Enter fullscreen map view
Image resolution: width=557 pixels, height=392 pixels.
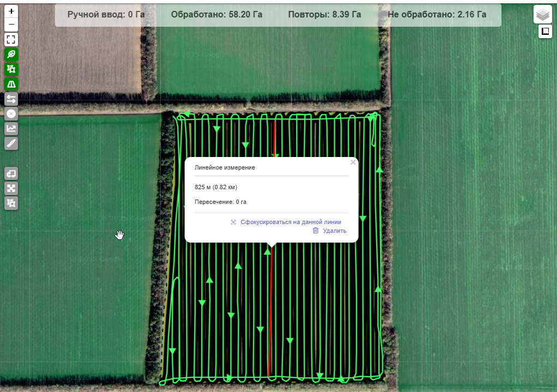pyautogui.click(x=11, y=39)
